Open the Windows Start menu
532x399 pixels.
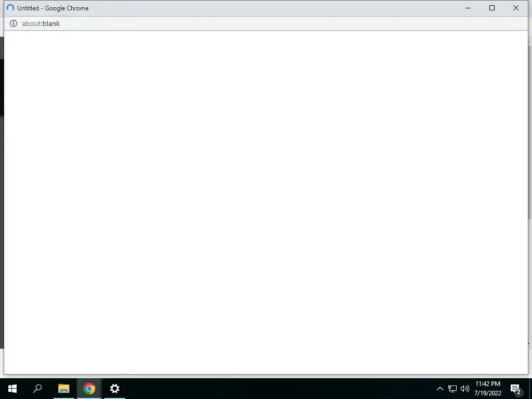tap(12, 389)
